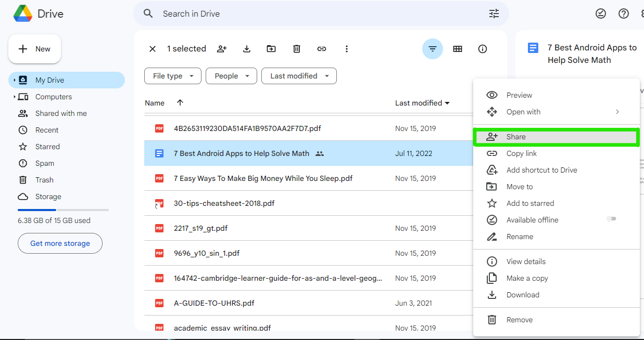
Task: Click the trash icon in selection toolbar
Action: tap(297, 49)
